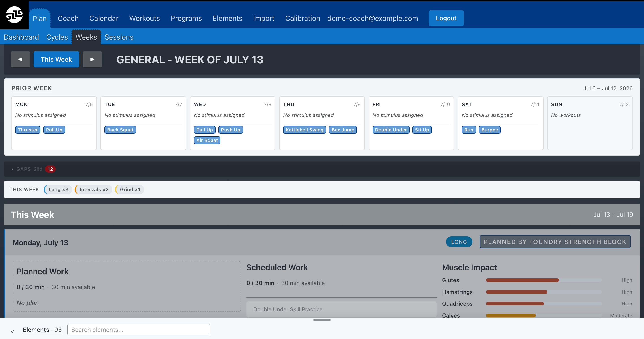Click the bottom panel drag handle
Viewport: 644px width, 339px height.
click(x=322, y=320)
